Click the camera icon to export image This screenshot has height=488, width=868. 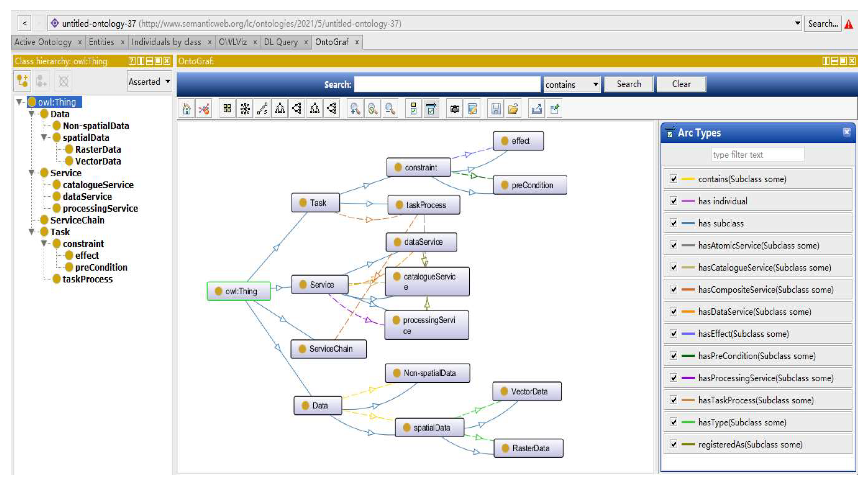(x=455, y=109)
